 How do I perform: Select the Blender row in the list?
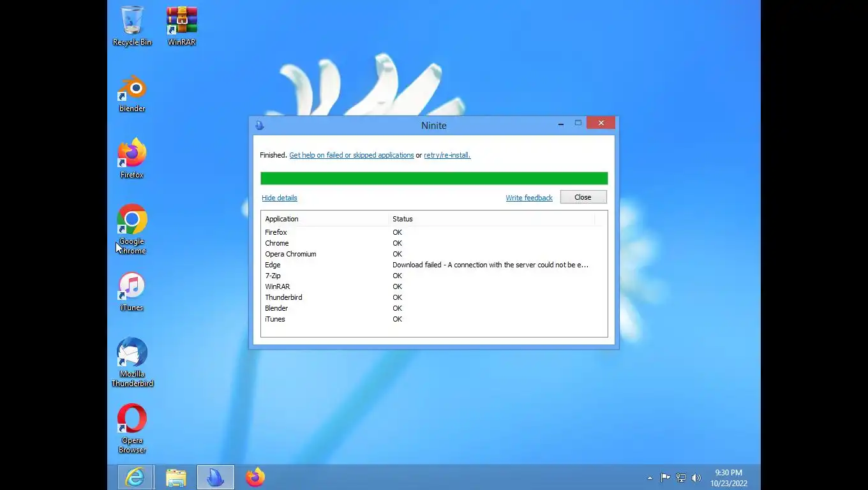[x=434, y=308]
